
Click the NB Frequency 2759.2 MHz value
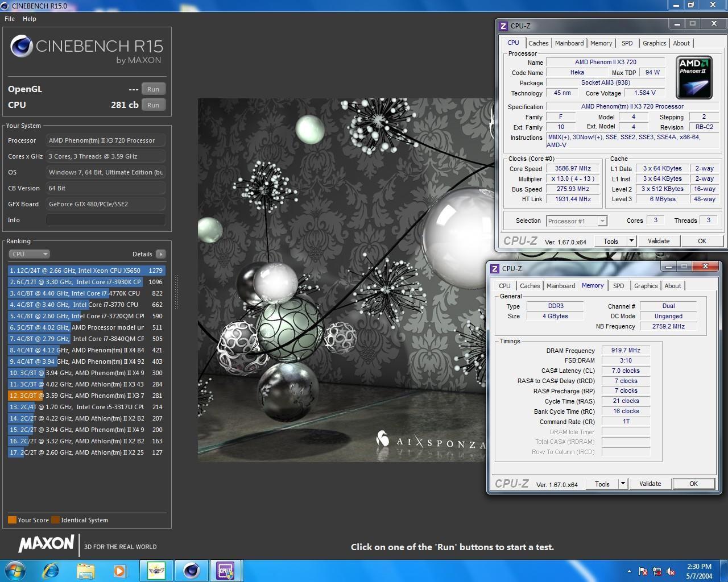tap(668, 326)
